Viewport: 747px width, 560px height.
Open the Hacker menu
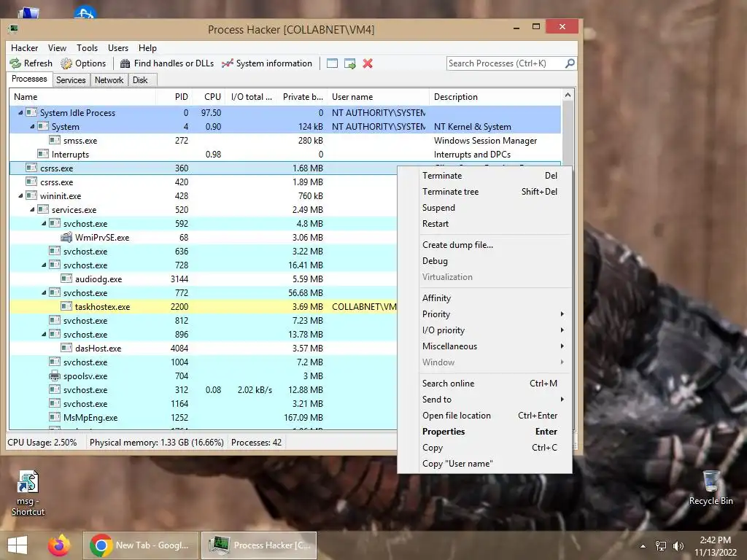click(x=24, y=47)
